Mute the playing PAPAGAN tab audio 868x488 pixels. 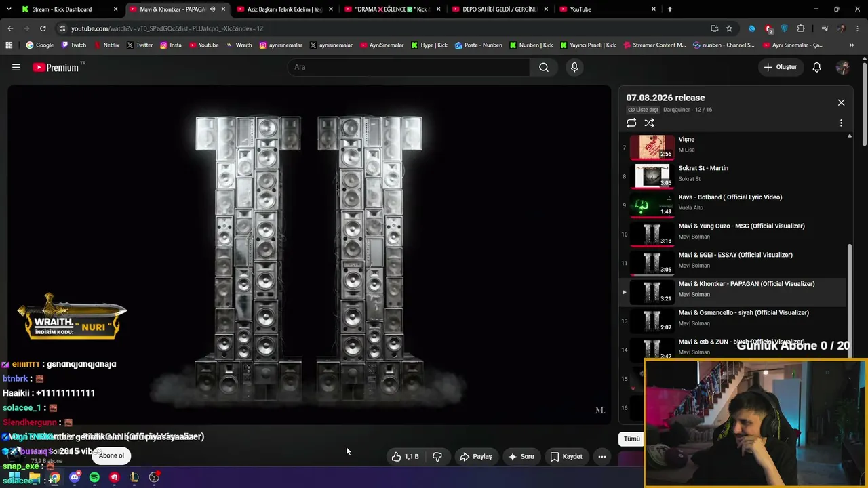212,9
